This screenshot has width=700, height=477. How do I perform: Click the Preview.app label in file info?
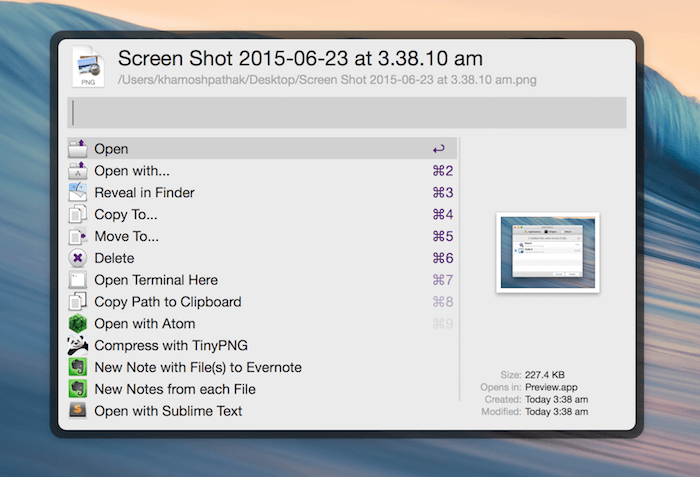point(547,386)
